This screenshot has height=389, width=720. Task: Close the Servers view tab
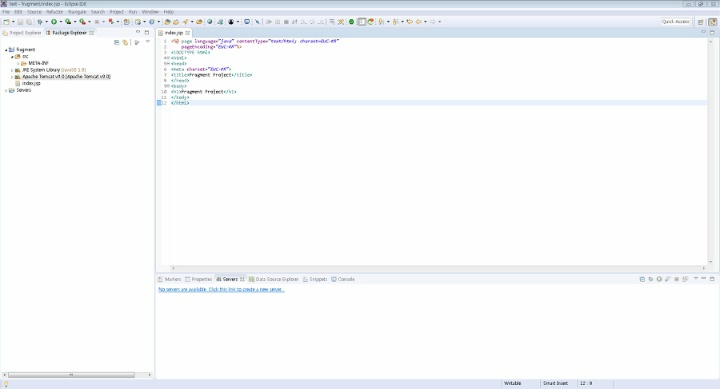coord(242,279)
